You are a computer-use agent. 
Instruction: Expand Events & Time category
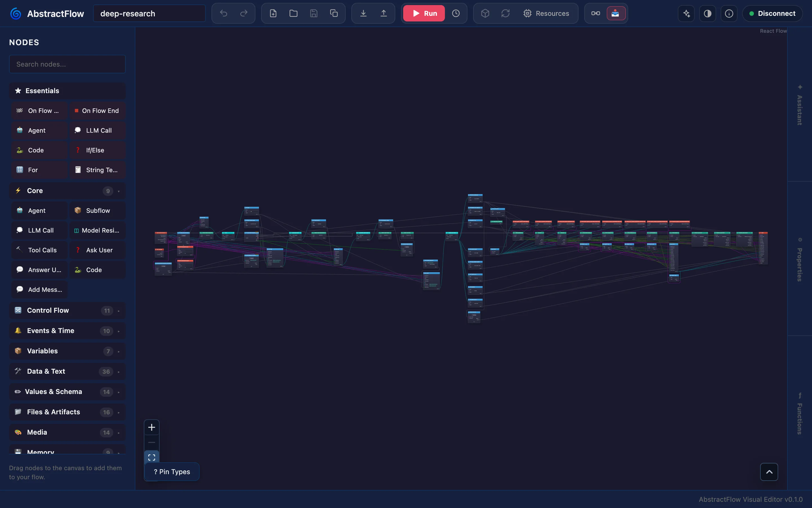(x=67, y=330)
